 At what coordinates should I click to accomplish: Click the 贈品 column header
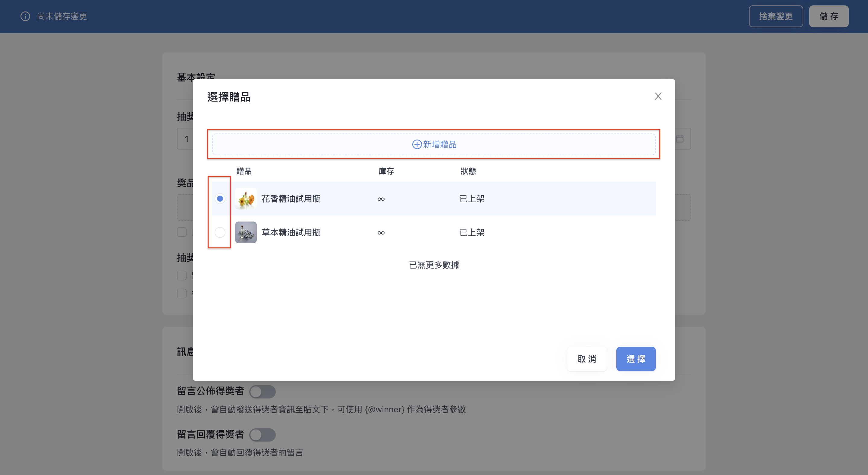point(244,171)
